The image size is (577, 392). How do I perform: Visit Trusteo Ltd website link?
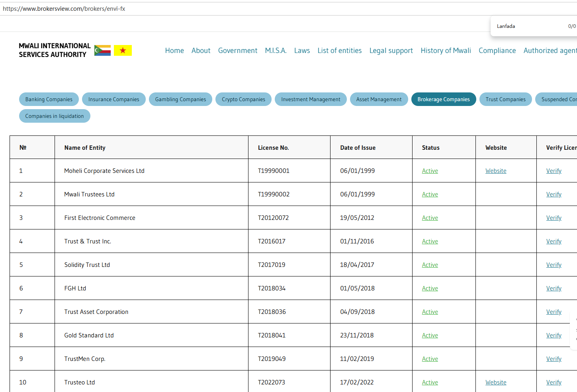tap(496, 382)
